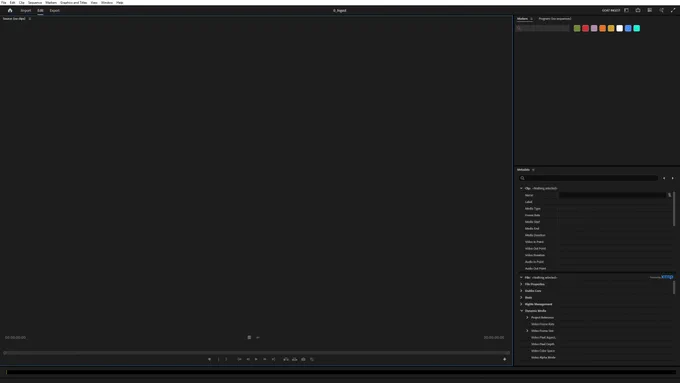
Task: Filter markers by orange color
Action: coord(602,28)
